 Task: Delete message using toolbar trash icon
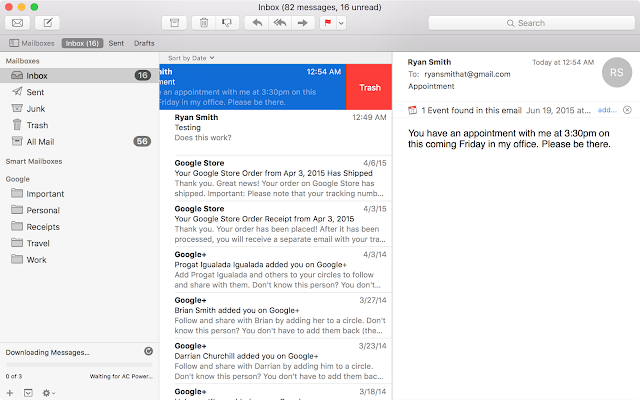coord(204,23)
